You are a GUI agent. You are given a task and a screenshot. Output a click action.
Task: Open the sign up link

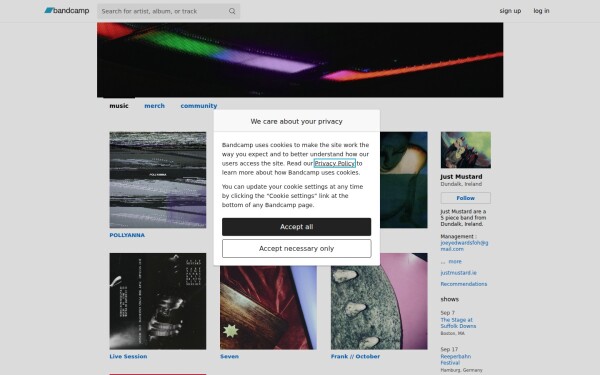[510, 11]
